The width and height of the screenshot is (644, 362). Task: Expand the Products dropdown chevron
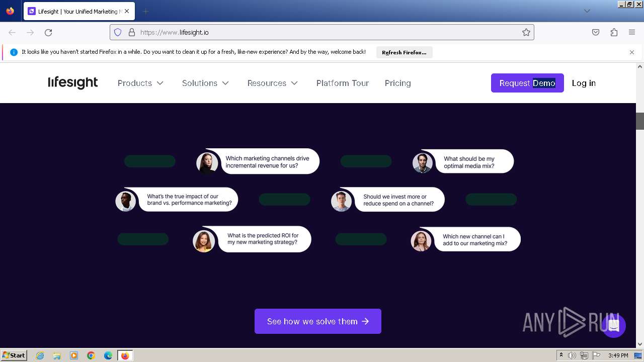(160, 83)
